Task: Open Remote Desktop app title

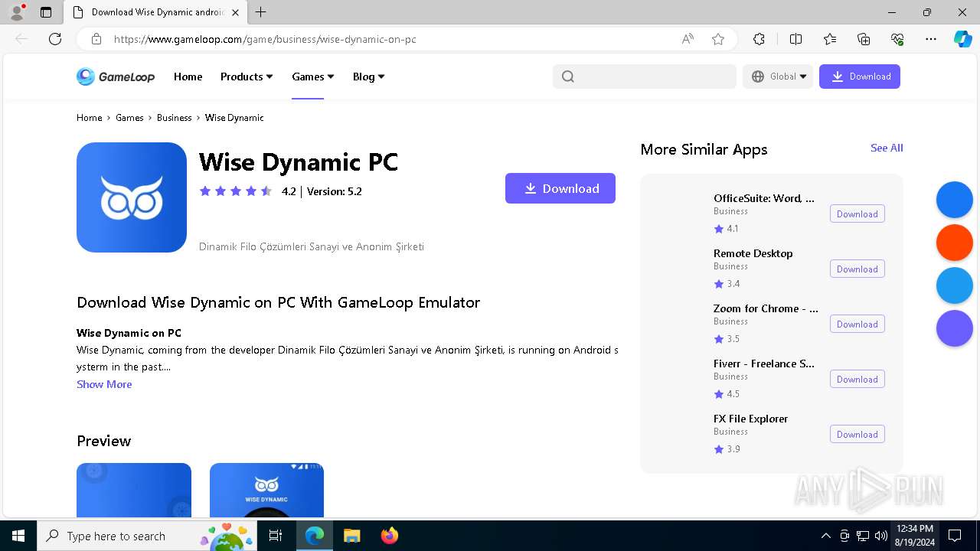Action: [x=753, y=253]
